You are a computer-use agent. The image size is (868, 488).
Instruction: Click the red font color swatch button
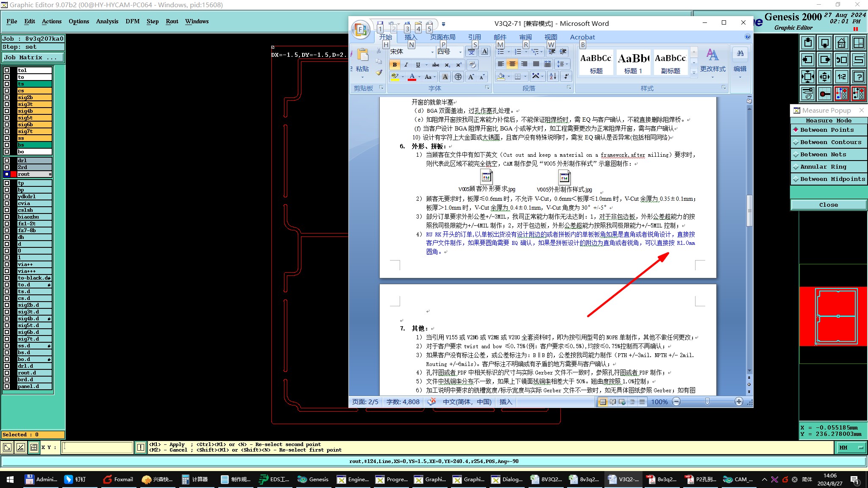click(x=412, y=77)
